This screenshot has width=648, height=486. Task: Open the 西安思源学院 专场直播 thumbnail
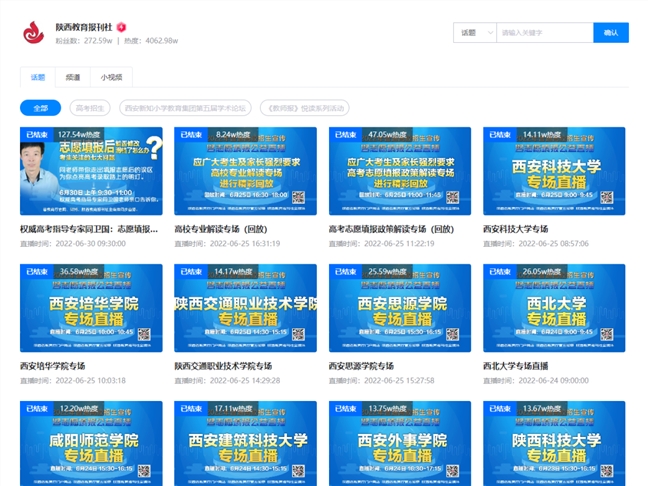[x=400, y=308]
